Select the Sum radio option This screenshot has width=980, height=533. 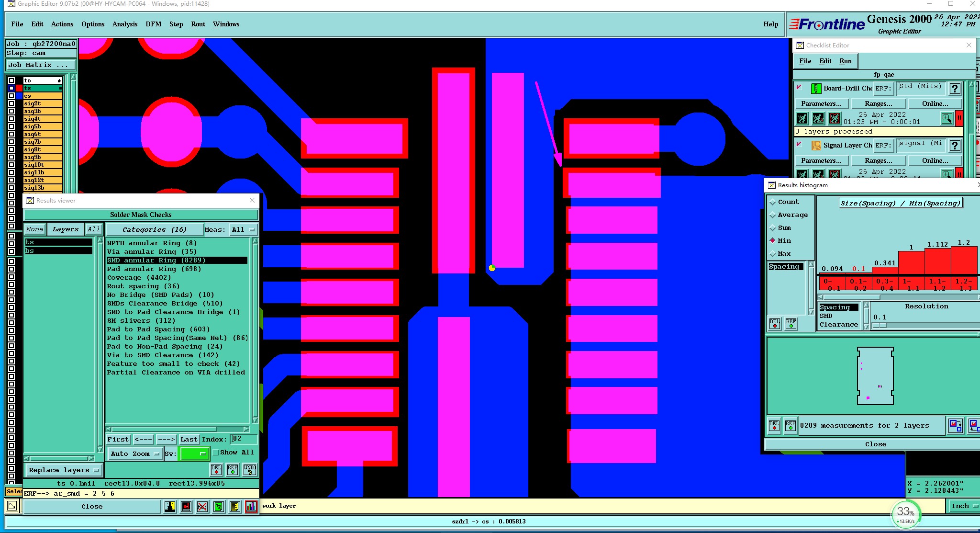tap(772, 228)
